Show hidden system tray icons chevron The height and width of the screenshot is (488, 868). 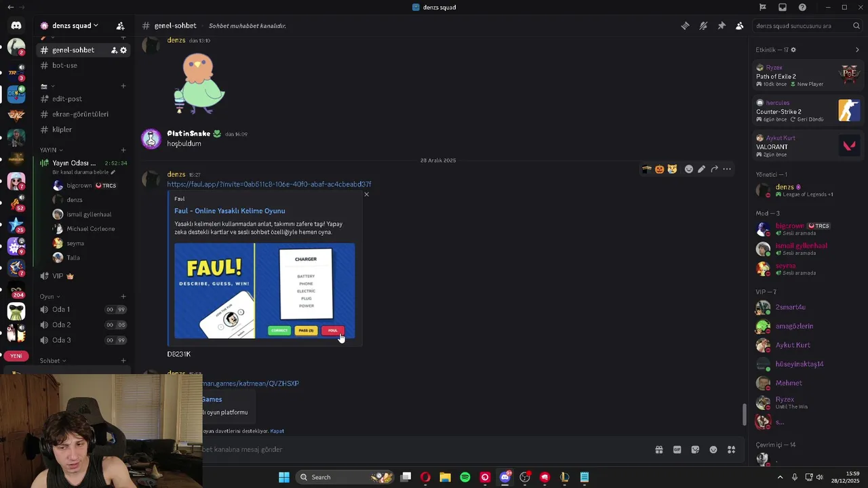780,477
